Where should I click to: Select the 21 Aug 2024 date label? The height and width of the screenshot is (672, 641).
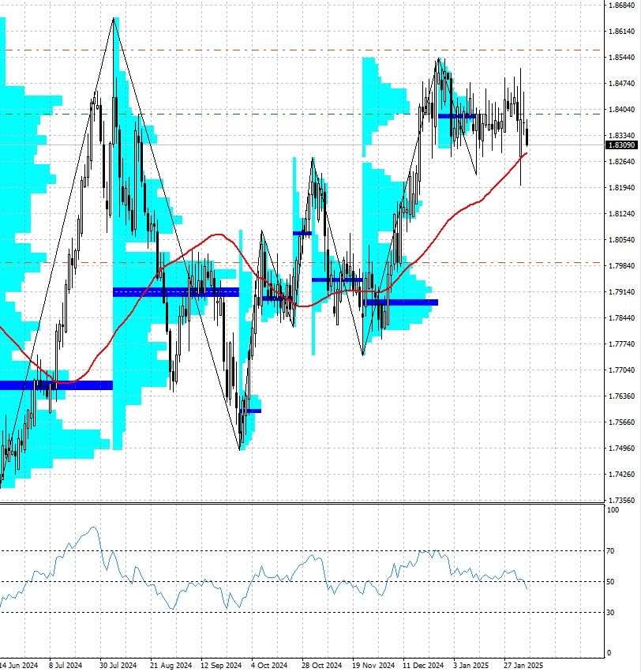click(x=171, y=665)
